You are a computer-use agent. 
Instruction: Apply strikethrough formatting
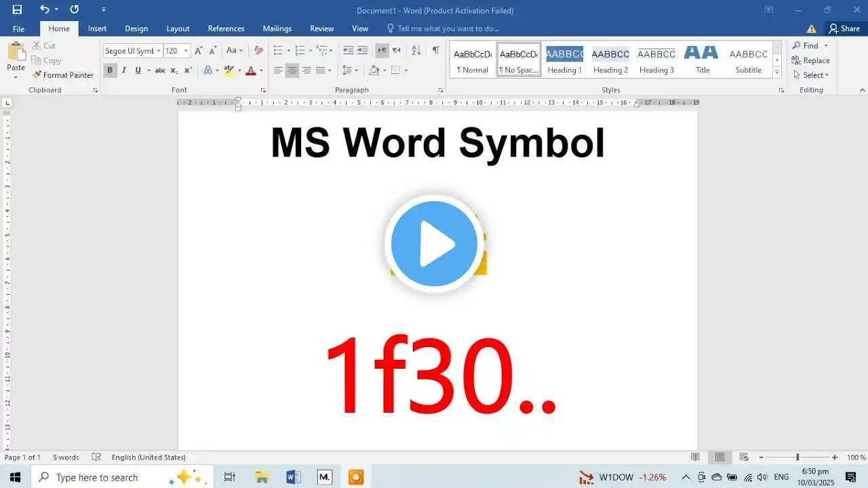point(160,70)
